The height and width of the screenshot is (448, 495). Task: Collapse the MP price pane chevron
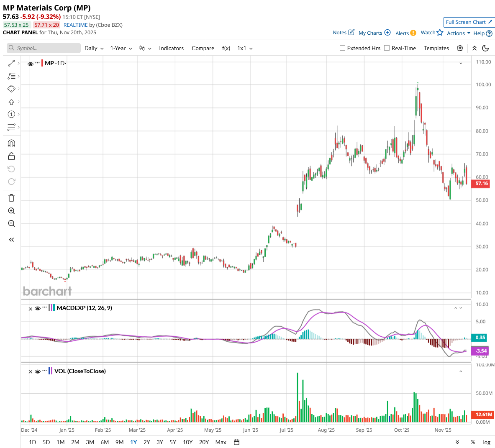point(461,64)
